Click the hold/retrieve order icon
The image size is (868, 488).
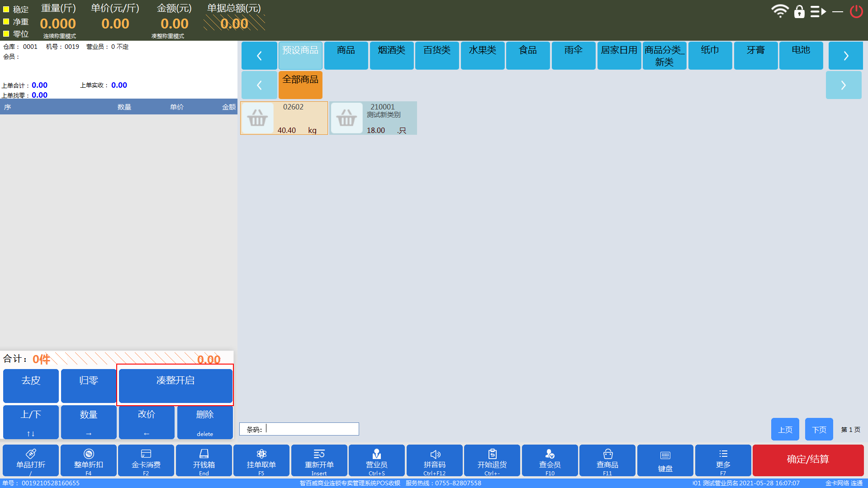261,454
